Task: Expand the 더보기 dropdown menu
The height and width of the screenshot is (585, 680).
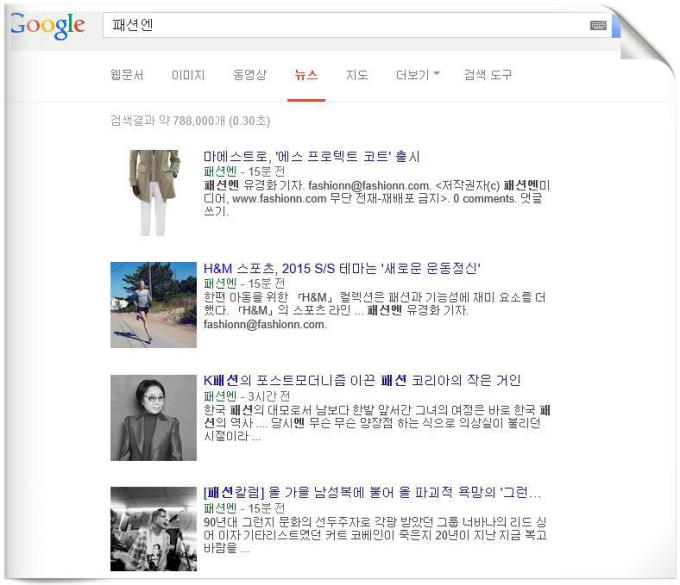Action: tap(418, 75)
